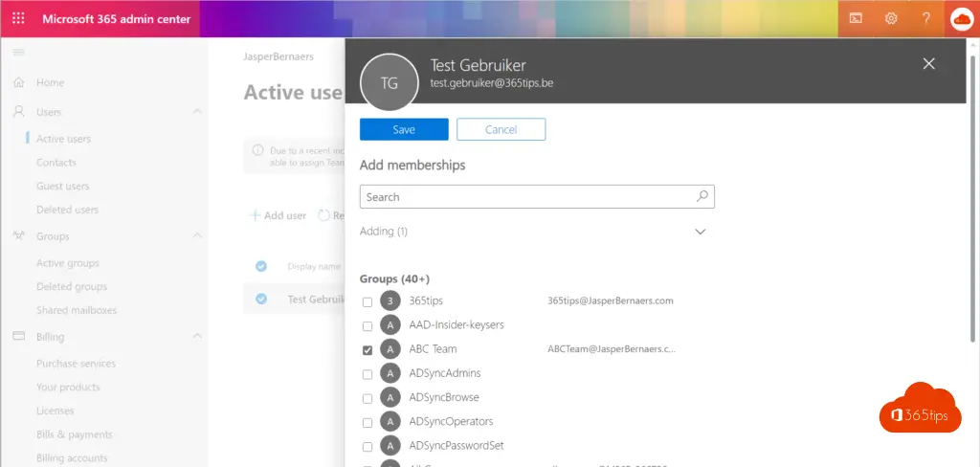Image resolution: width=980 pixels, height=467 pixels.
Task: Click the panel's vertical scrollbar
Action: click(x=972, y=199)
